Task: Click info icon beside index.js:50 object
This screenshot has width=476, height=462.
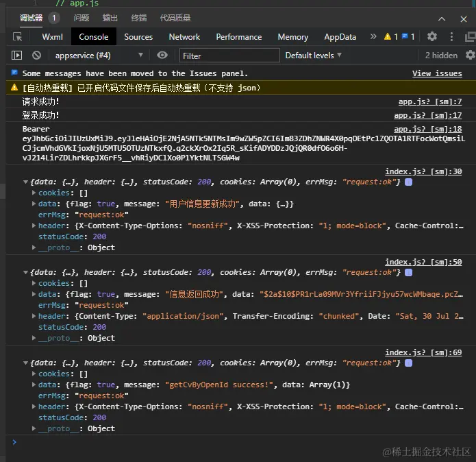Action: pyautogui.click(x=409, y=272)
